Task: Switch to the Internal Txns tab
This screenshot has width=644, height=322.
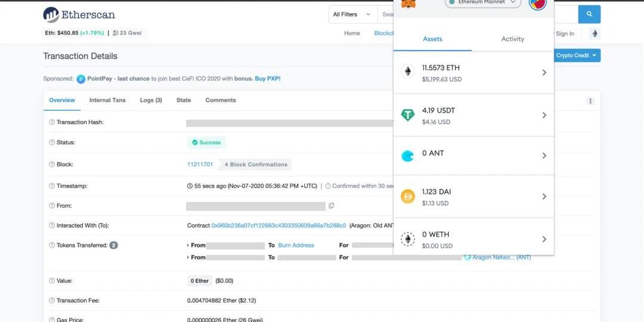Action: pyautogui.click(x=107, y=100)
